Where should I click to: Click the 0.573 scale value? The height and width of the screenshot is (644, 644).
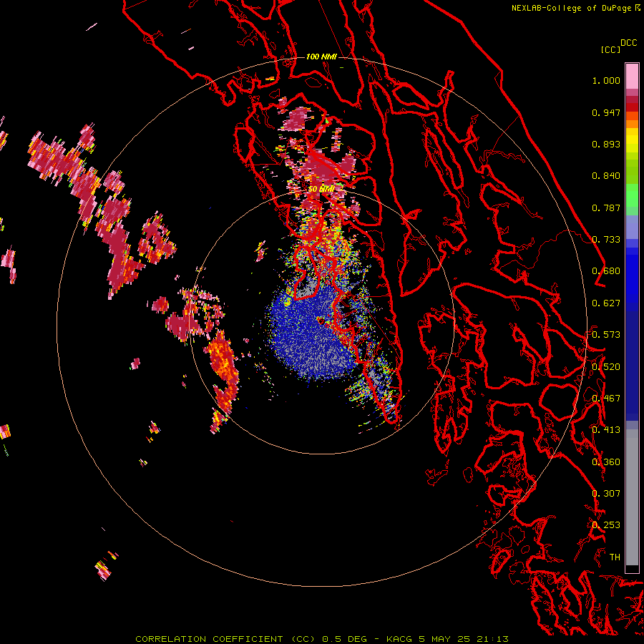[606, 335]
